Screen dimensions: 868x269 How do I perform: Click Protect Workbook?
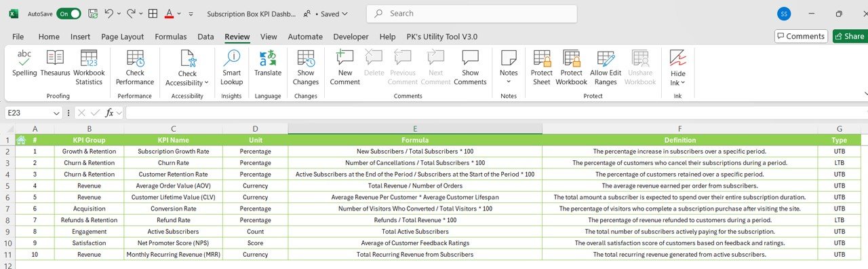(x=572, y=68)
